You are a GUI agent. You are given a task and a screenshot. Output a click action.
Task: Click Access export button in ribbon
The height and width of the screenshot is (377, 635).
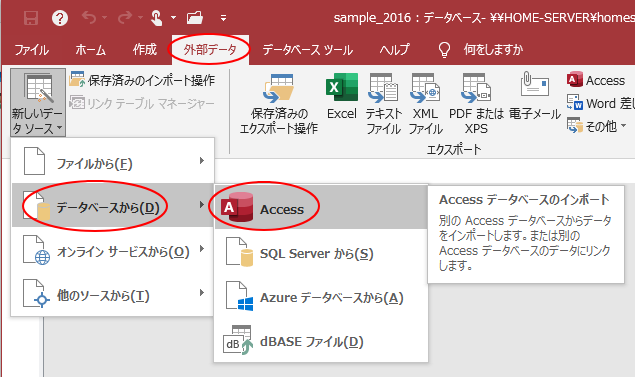coord(596,80)
